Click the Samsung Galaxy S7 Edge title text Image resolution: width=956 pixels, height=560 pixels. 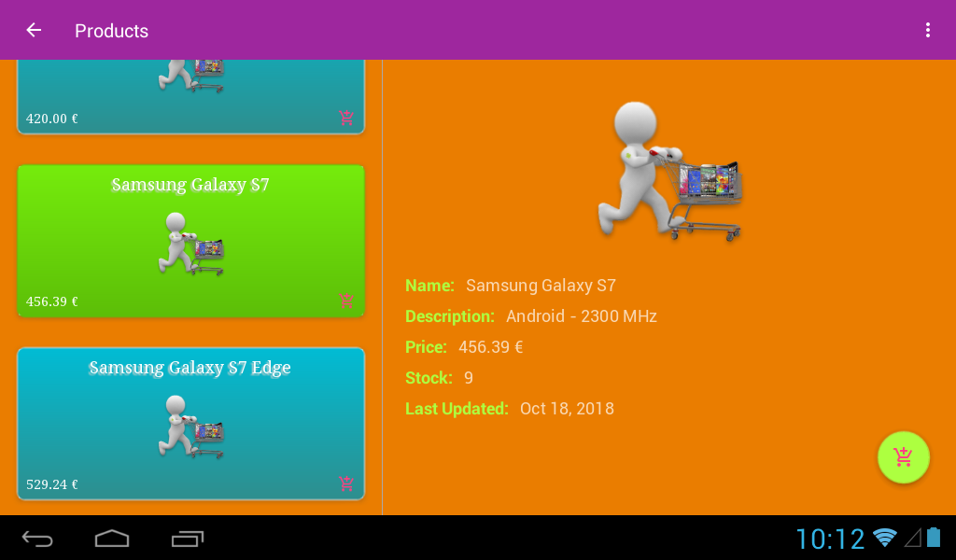(x=190, y=368)
